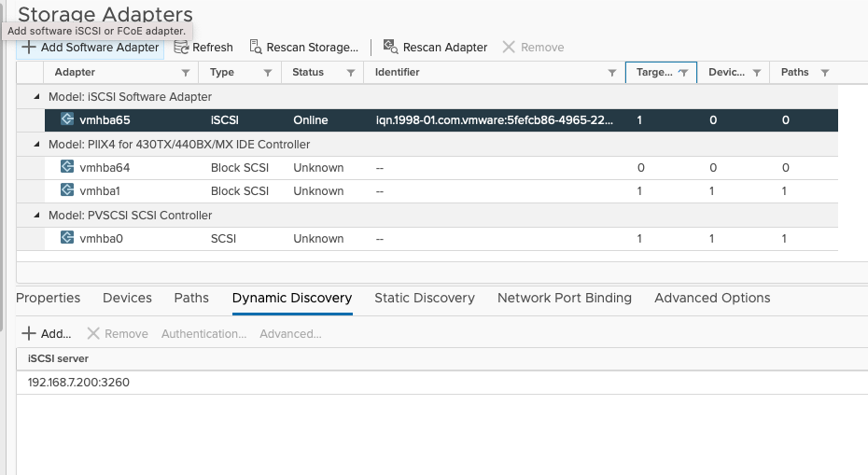This screenshot has height=475, width=868.
Task: Click Model: iSCSI Software Adapter group label
Action: pos(130,97)
